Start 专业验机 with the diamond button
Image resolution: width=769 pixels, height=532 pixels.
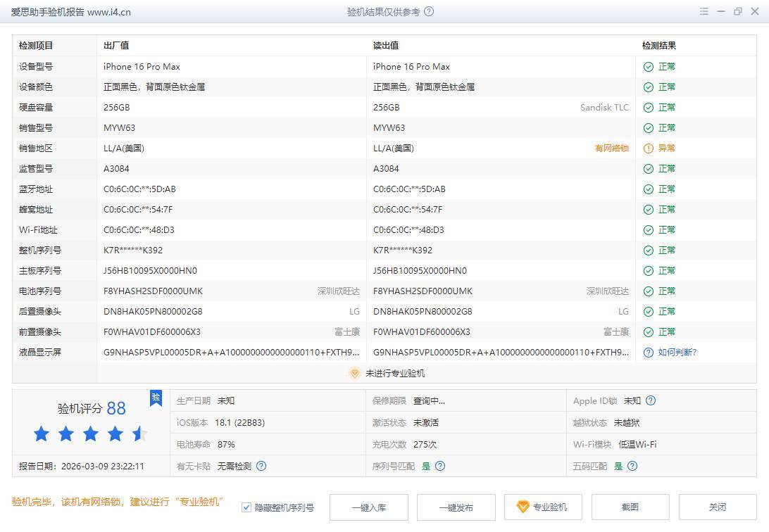(542, 507)
